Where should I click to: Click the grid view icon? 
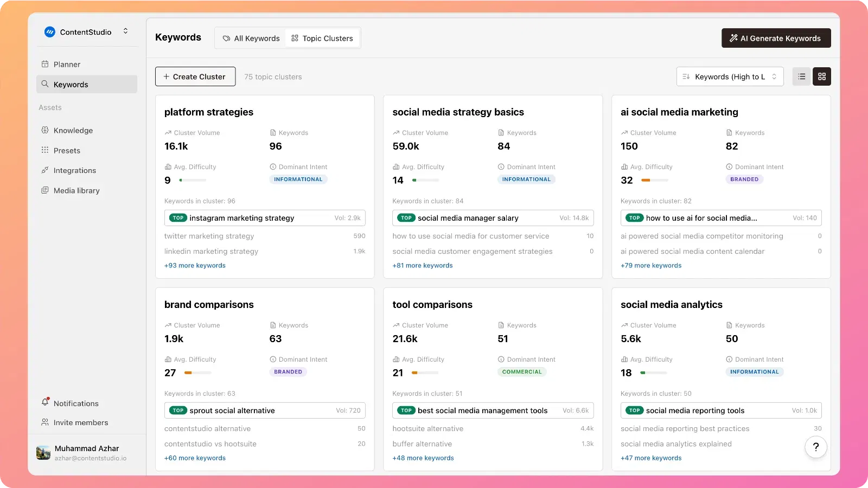(821, 76)
